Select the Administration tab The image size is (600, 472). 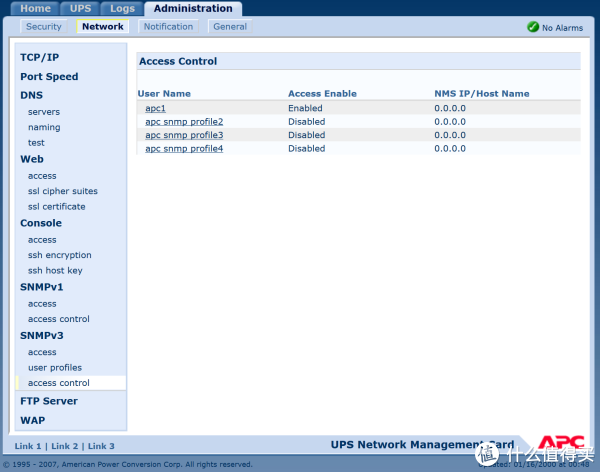coord(193,8)
